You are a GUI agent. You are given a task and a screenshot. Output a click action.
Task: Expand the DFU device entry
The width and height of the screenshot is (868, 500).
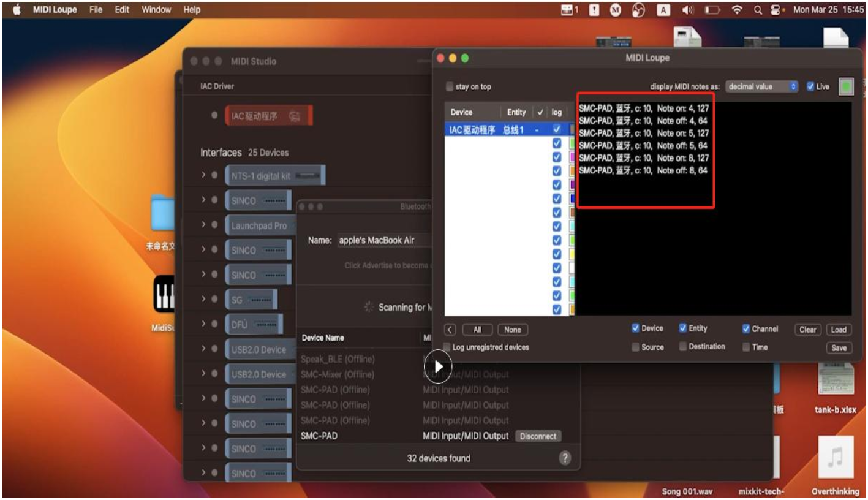(x=203, y=324)
